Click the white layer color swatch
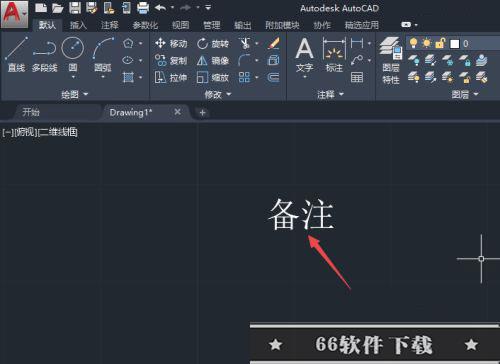 pyautogui.click(x=455, y=44)
